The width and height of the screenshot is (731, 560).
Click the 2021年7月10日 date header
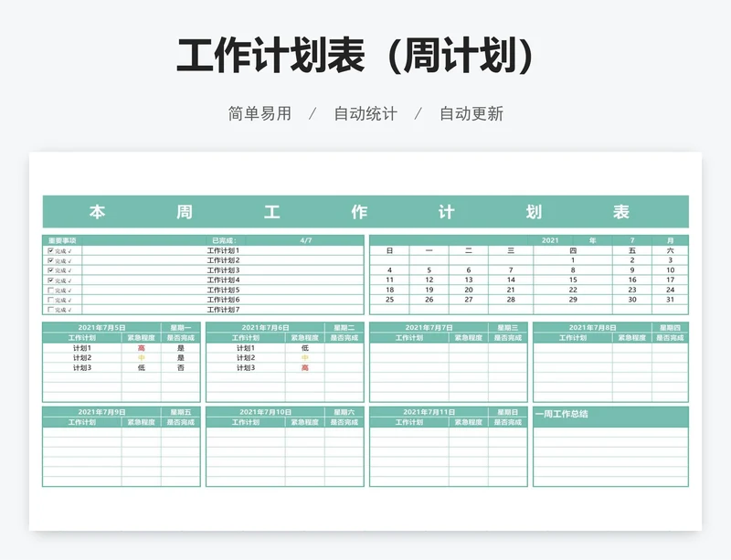pyautogui.click(x=265, y=412)
